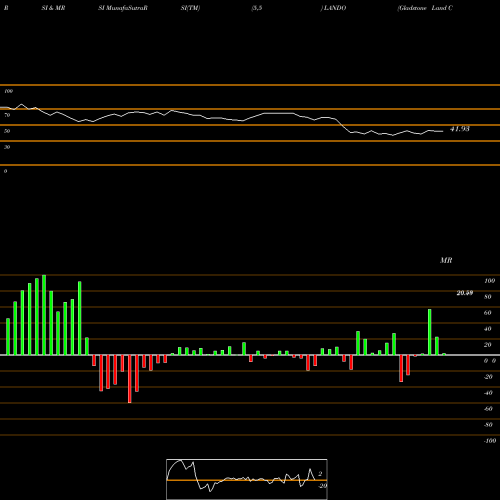Select the SI & MR header text

click(x=53, y=8)
